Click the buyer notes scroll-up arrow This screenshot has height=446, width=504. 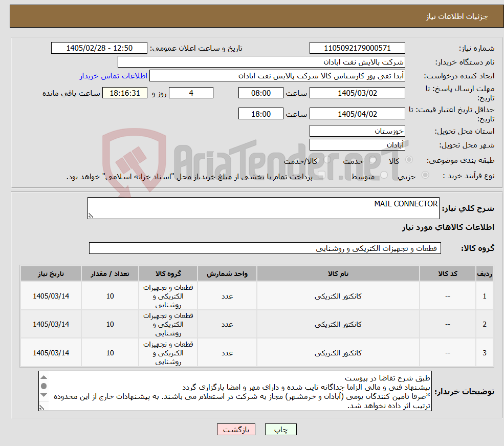(x=43, y=377)
